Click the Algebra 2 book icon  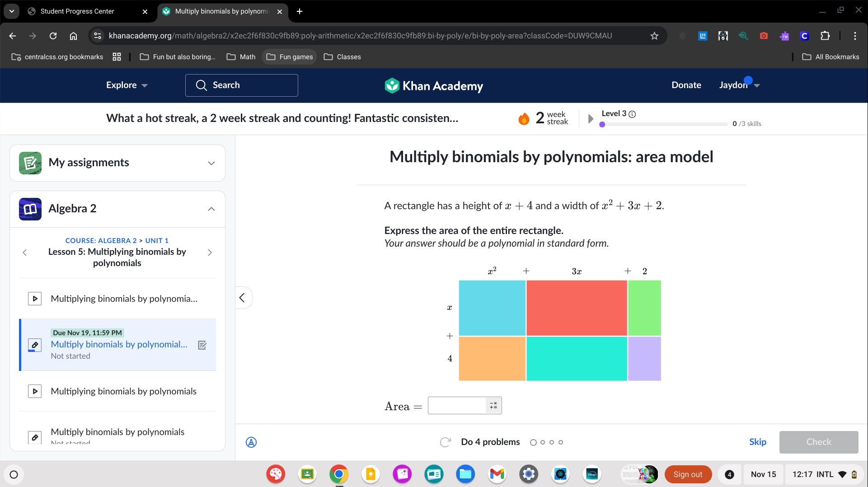pyautogui.click(x=30, y=209)
